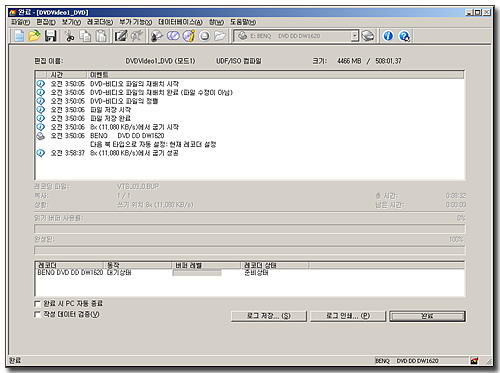Click the 100% completion progress bar

pos(250,250)
